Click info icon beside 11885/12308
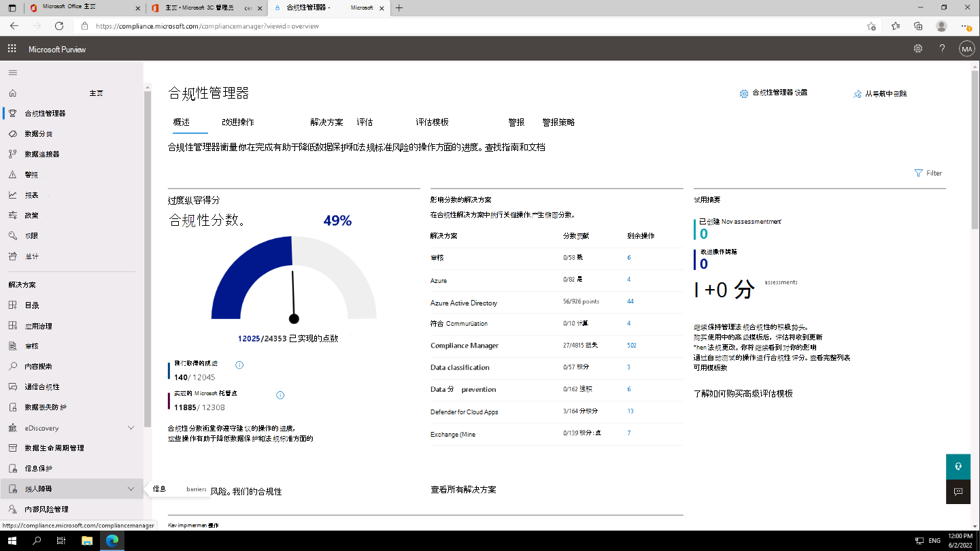 [280, 395]
